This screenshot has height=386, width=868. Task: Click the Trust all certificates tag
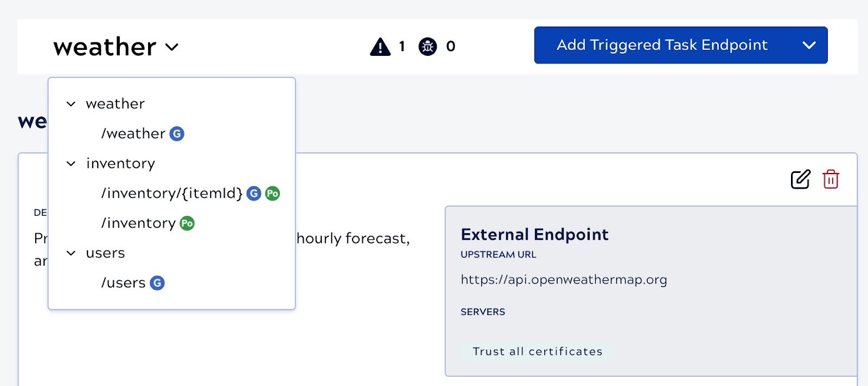pos(537,351)
